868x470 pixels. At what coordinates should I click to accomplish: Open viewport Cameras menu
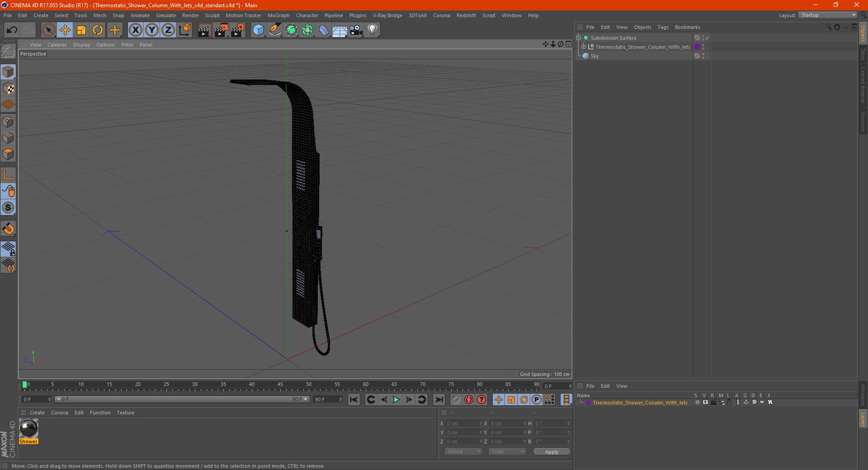pos(57,45)
